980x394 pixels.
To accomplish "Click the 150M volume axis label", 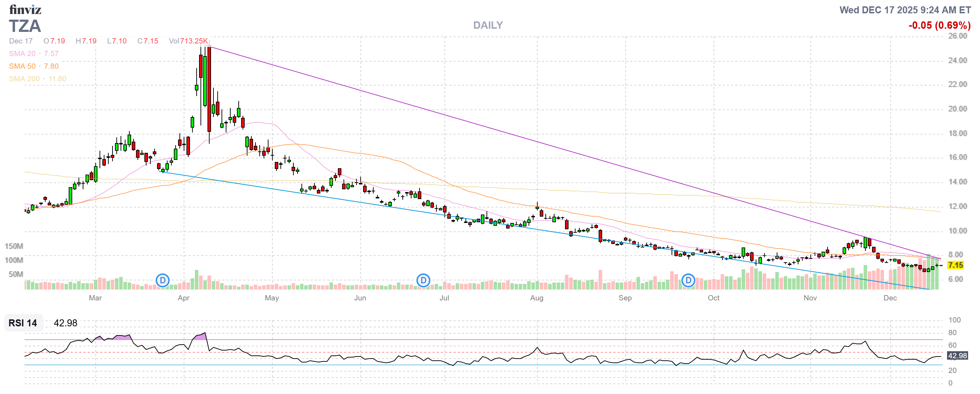I will pos(14,246).
